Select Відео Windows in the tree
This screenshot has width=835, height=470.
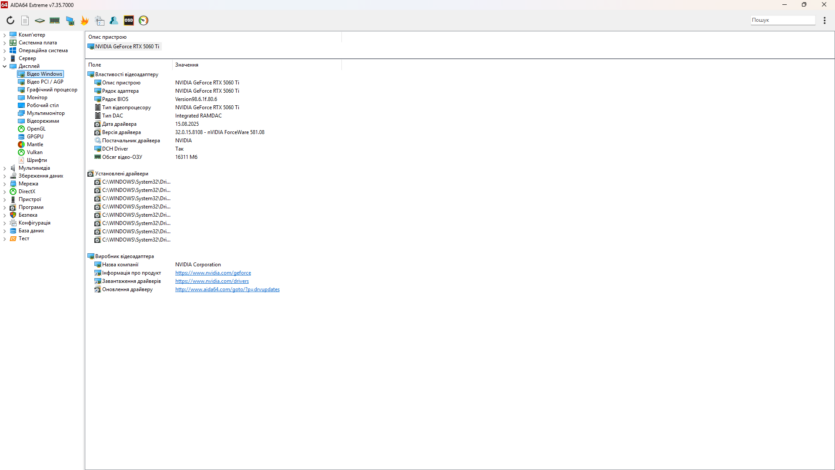(44, 74)
